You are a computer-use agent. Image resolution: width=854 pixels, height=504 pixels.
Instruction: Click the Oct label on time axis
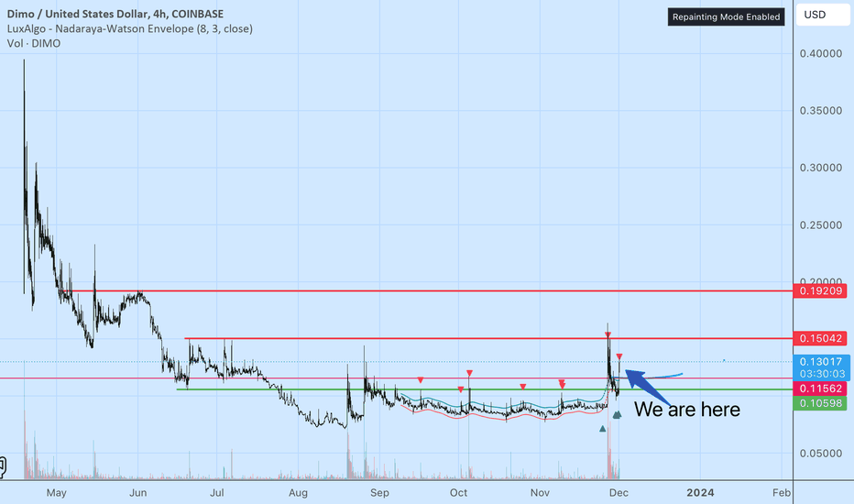tap(458, 493)
